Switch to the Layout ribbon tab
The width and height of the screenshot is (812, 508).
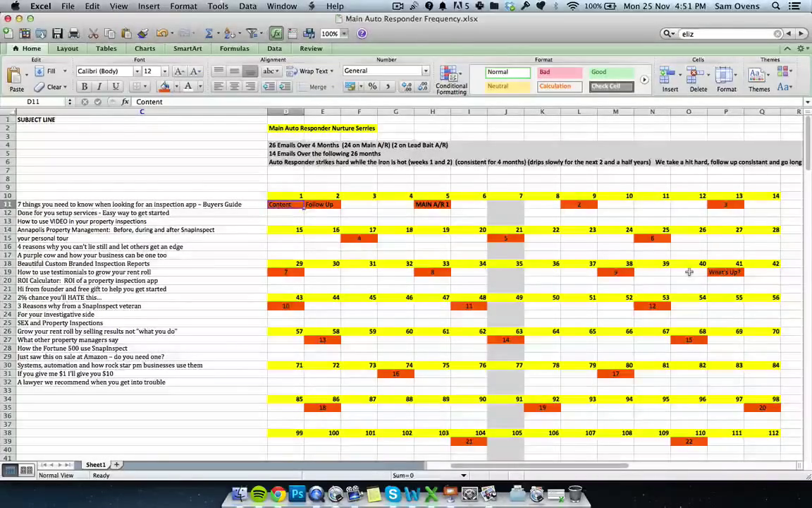coord(68,48)
